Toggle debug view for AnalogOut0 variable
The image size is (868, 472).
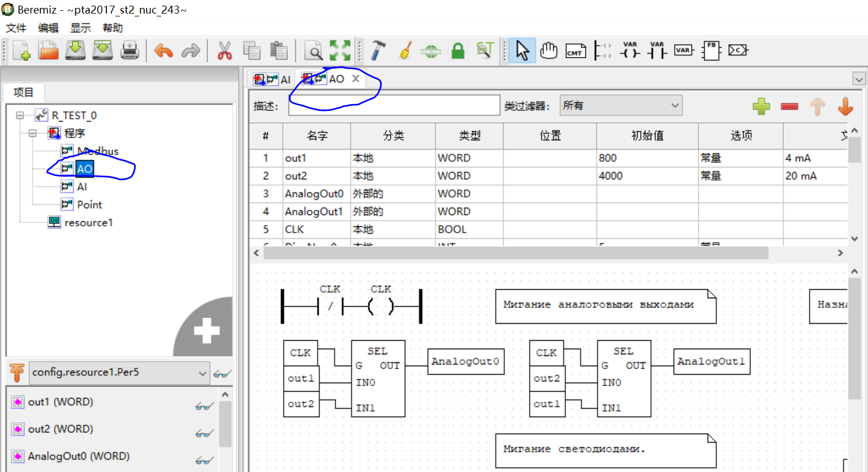205,460
